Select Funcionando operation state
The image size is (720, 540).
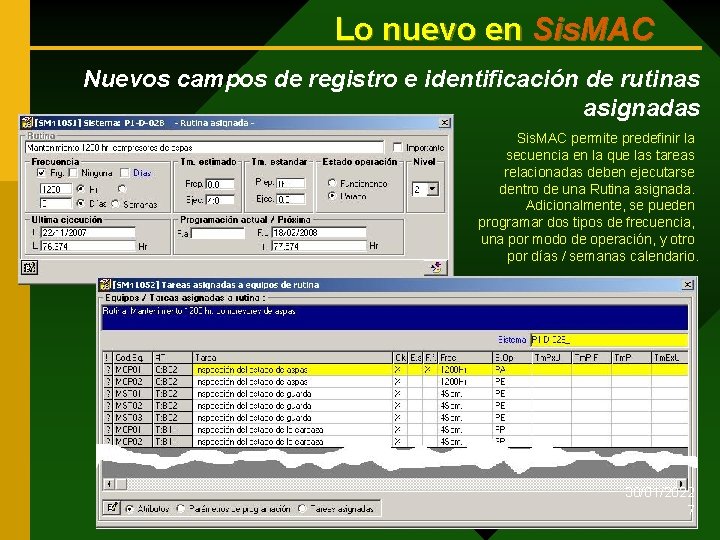tap(332, 183)
